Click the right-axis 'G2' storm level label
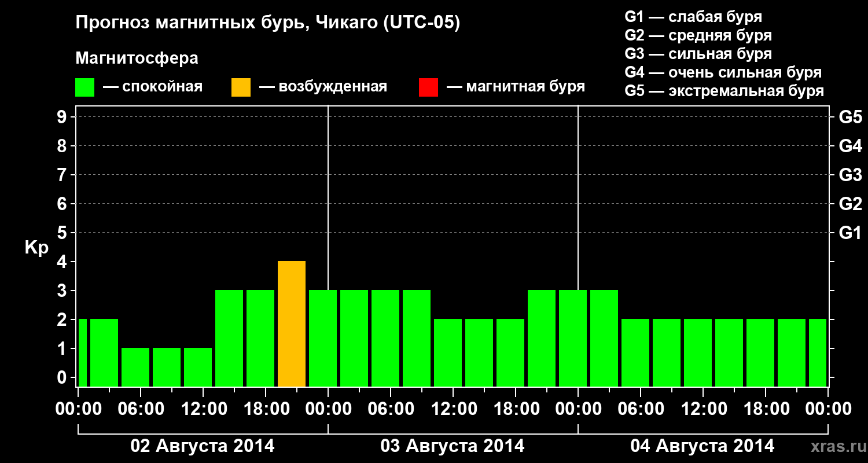The image size is (868, 463). 851,204
